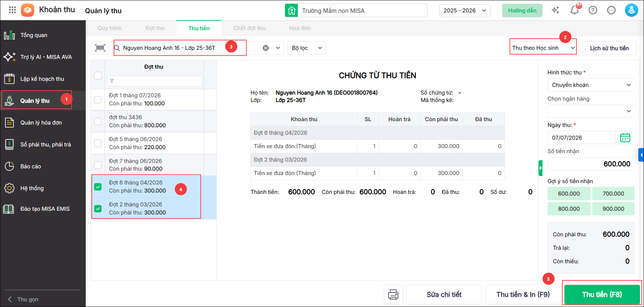The height and width of the screenshot is (307, 644).
Task: Click the Ngày thu date field
Action: pyautogui.click(x=582, y=138)
